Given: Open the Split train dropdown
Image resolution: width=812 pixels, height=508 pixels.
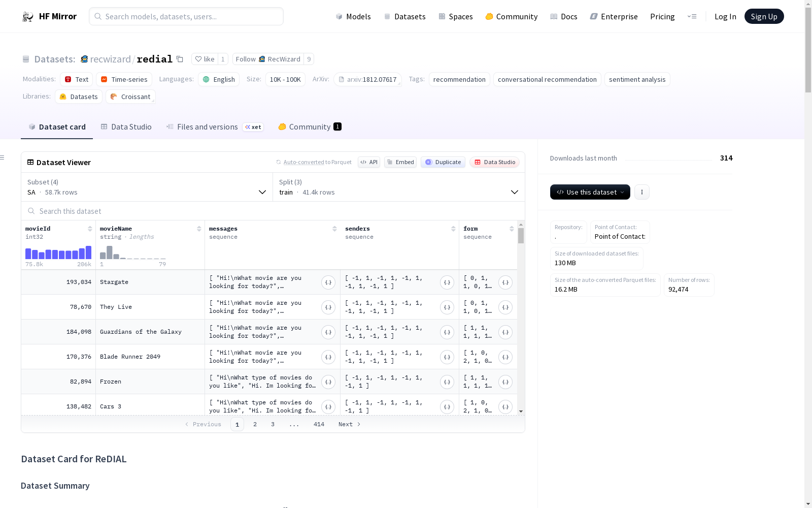Looking at the screenshot, I should point(398,187).
